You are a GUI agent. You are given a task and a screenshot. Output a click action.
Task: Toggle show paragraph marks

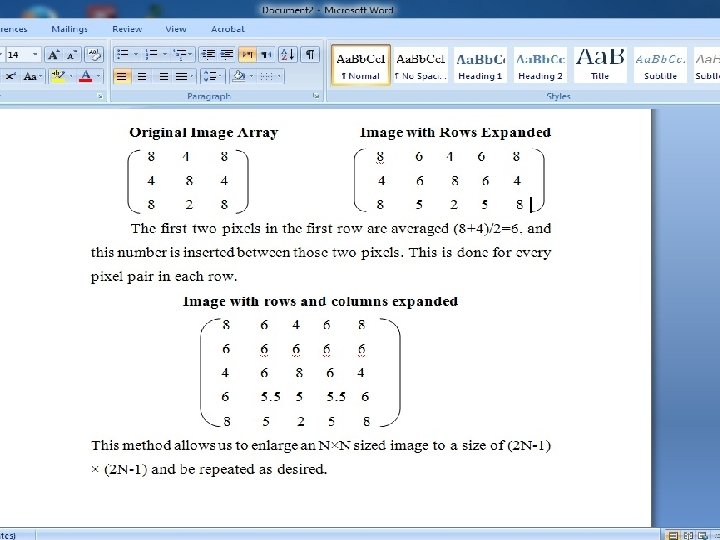tap(310, 55)
